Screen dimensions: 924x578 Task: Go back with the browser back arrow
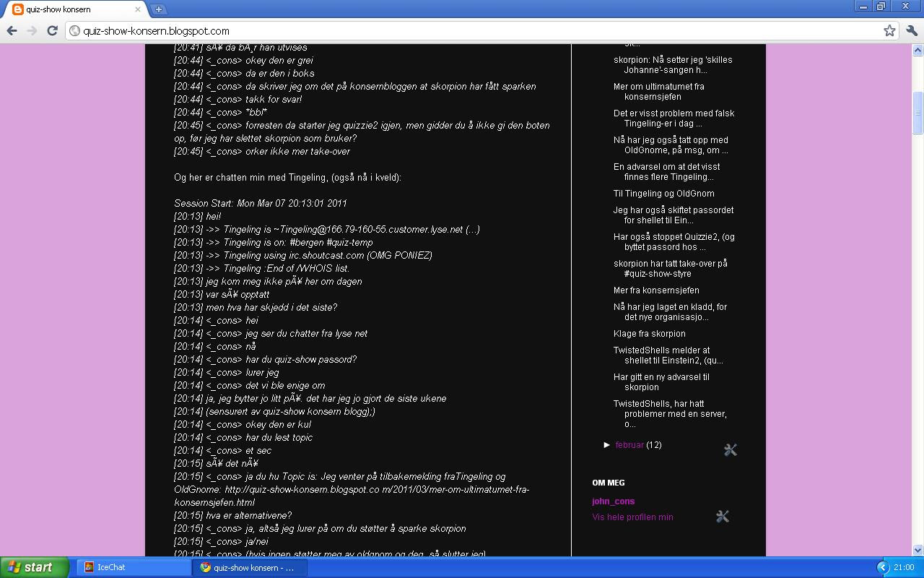(x=12, y=30)
